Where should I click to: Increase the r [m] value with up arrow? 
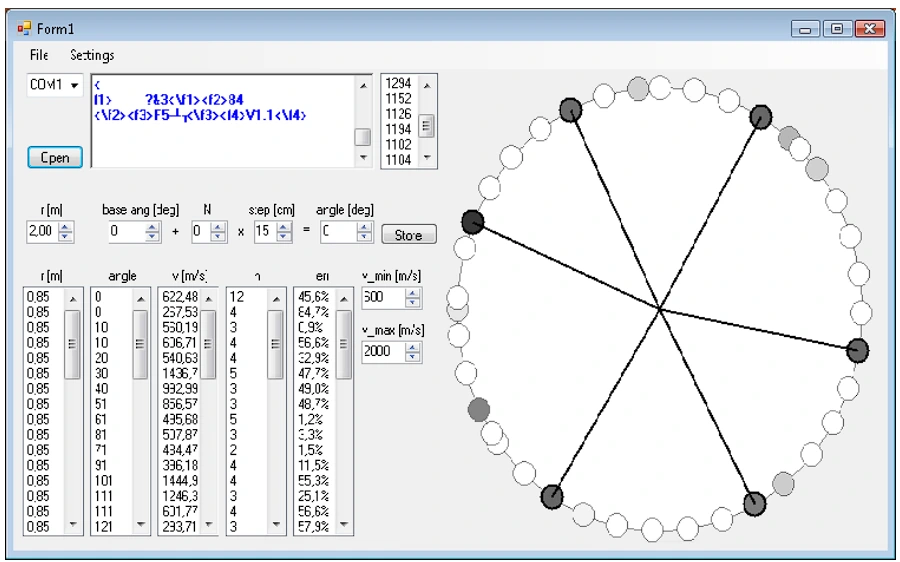coord(66,228)
